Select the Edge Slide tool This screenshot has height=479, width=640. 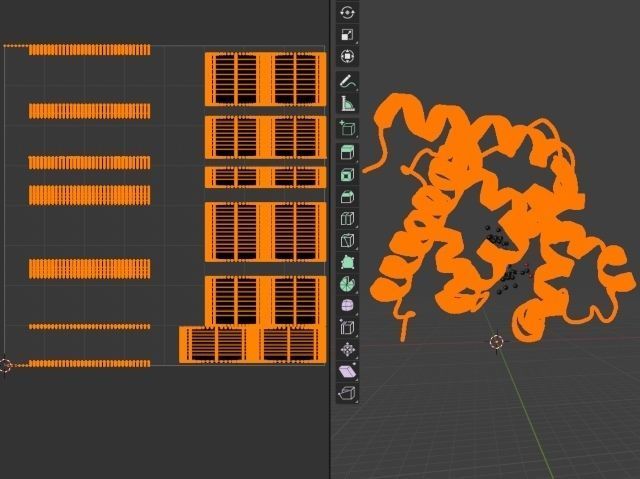tap(347, 328)
